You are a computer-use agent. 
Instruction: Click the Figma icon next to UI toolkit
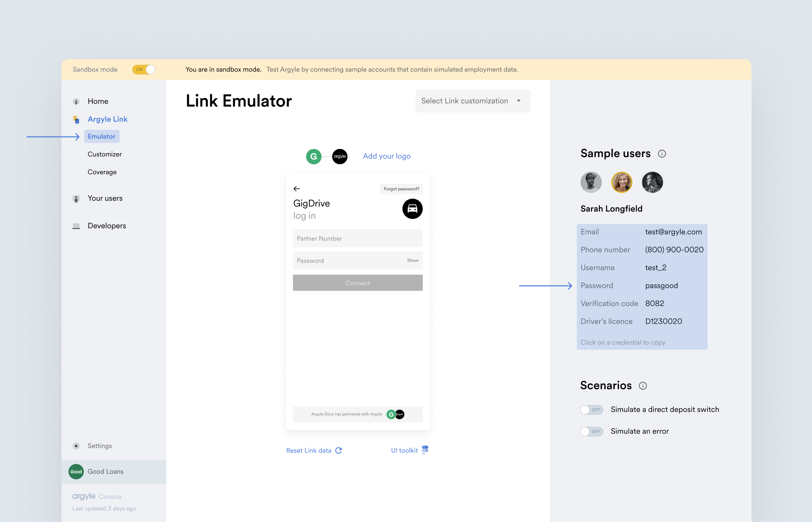425,450
